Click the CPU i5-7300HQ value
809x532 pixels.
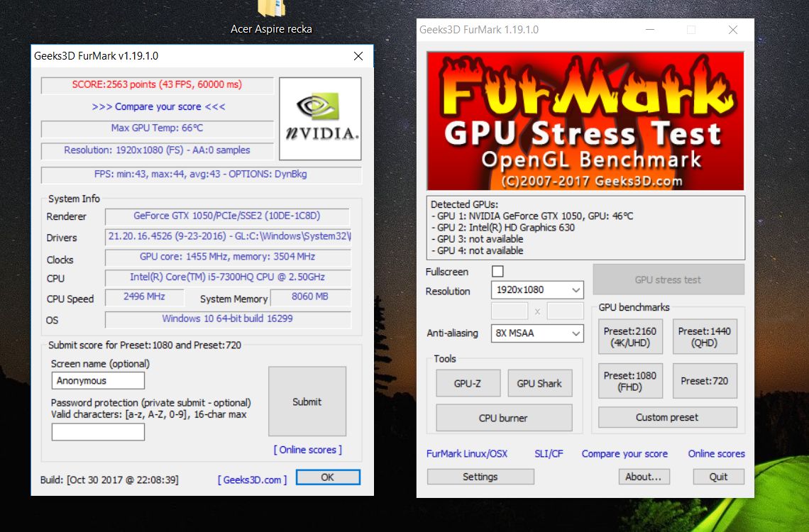click(x=228, y=277)
